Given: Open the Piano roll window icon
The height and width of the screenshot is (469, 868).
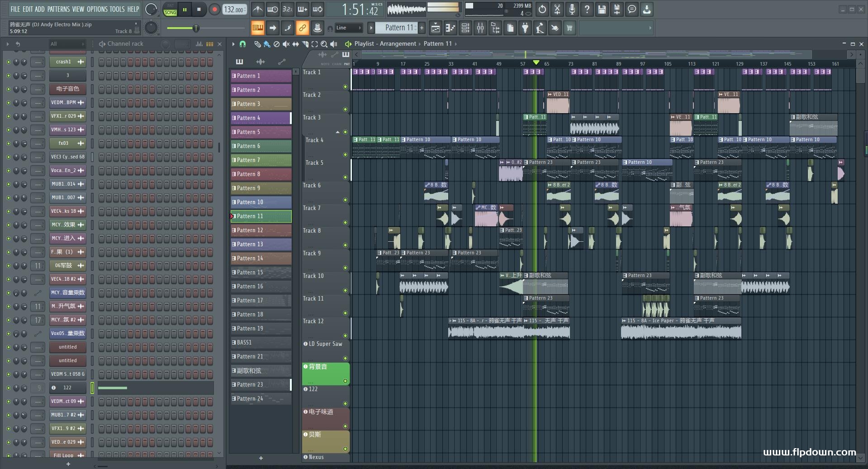Looking at the screenshot, I should click(x=450, y=28).
